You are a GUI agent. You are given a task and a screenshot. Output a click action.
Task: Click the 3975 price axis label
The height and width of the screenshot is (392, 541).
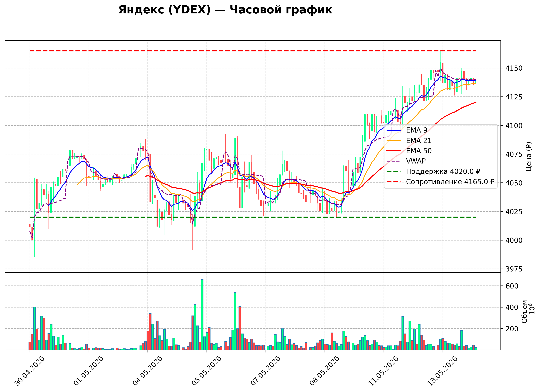514,269
